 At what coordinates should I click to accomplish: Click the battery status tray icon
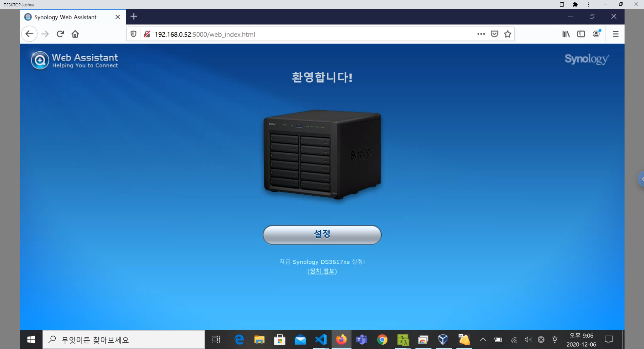coord(498,340)
